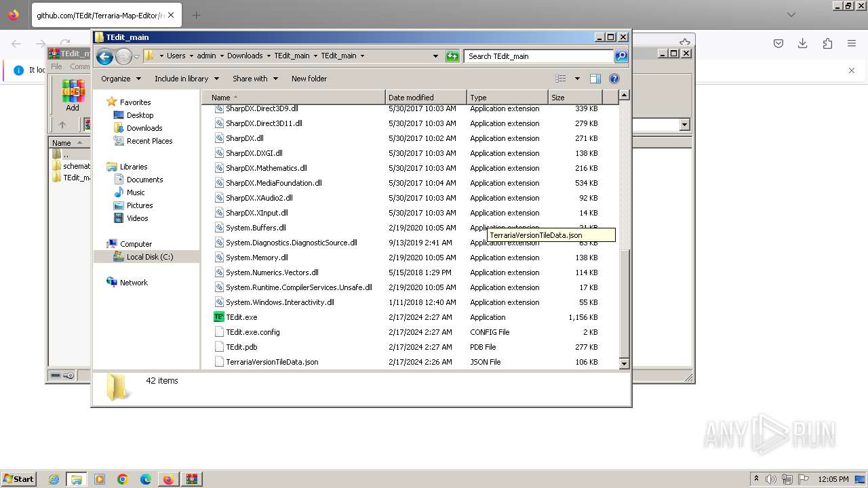This screenshot has width=868, height=488.
Task: Click Downloads in the address breadcrumb
Action: pos(245,56)
